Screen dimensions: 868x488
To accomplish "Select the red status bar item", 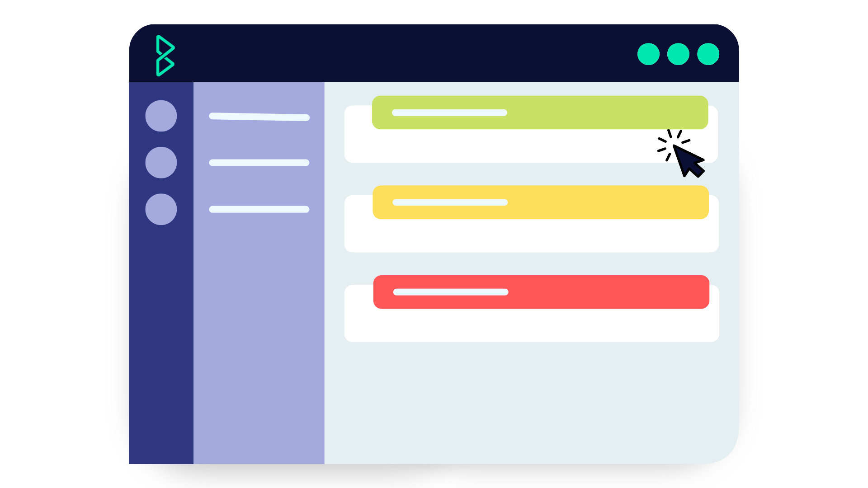I will [x=541, y=292].
